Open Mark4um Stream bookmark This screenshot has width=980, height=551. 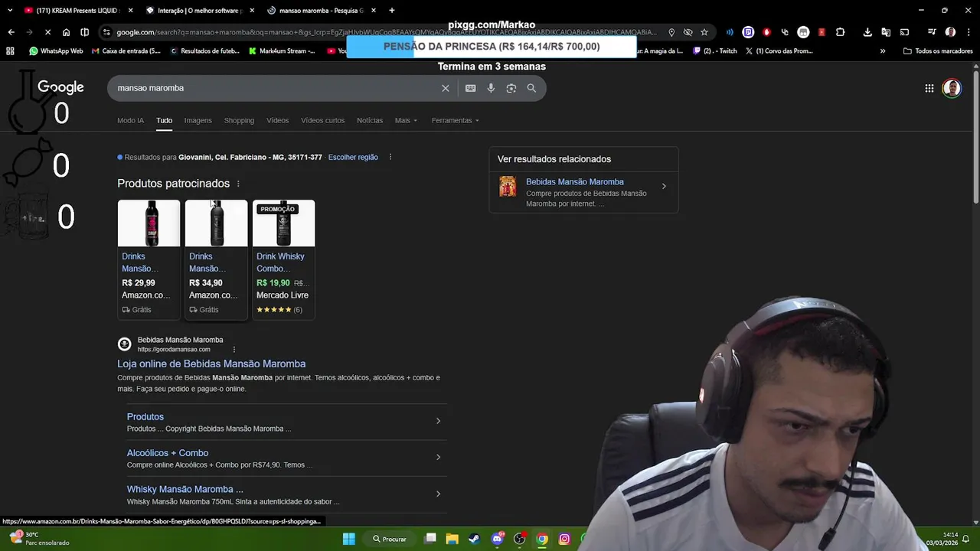283,51
